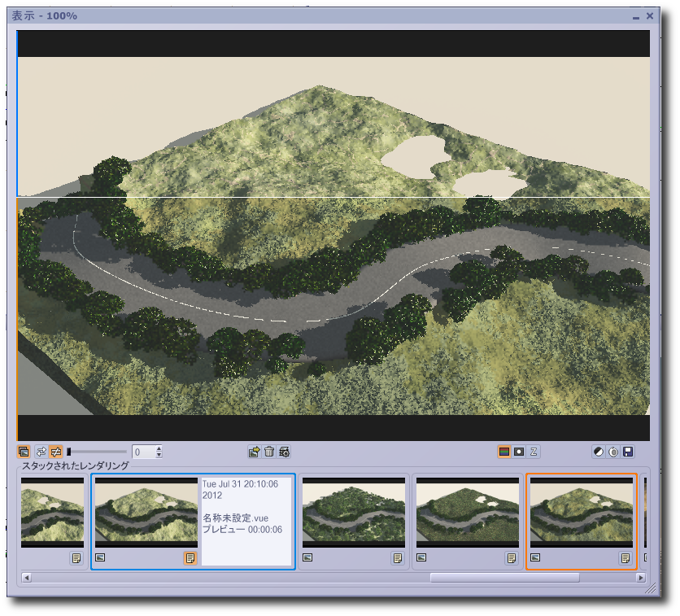
Task: Save picture using floppy disk icon
Action: (x=627, y=452)
